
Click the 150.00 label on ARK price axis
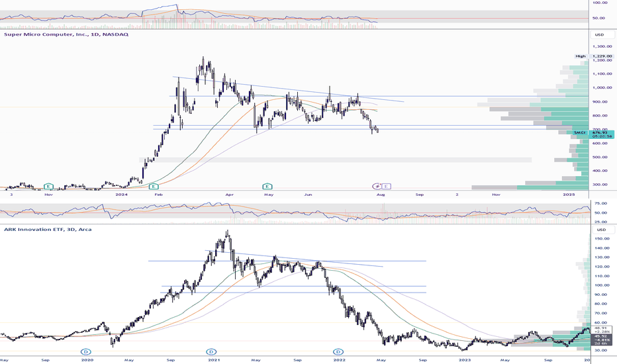(x=602, y=238)
